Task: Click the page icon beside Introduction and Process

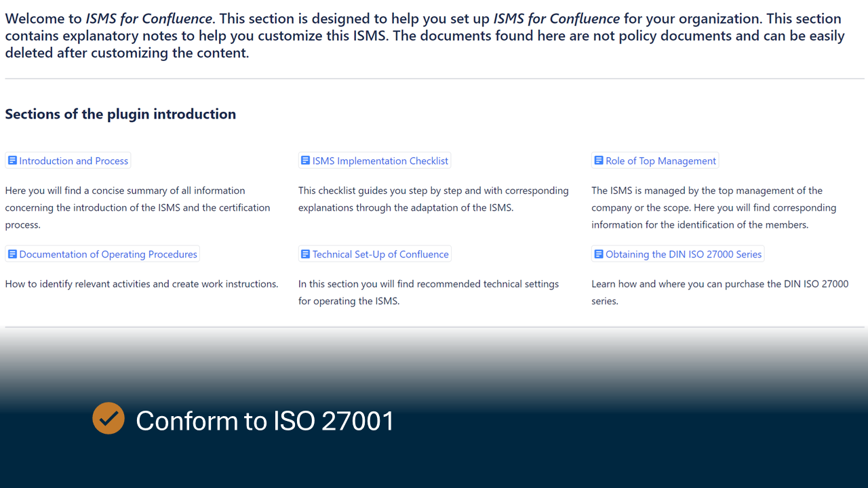Action: pyautogui.click(x=12, y=161)
